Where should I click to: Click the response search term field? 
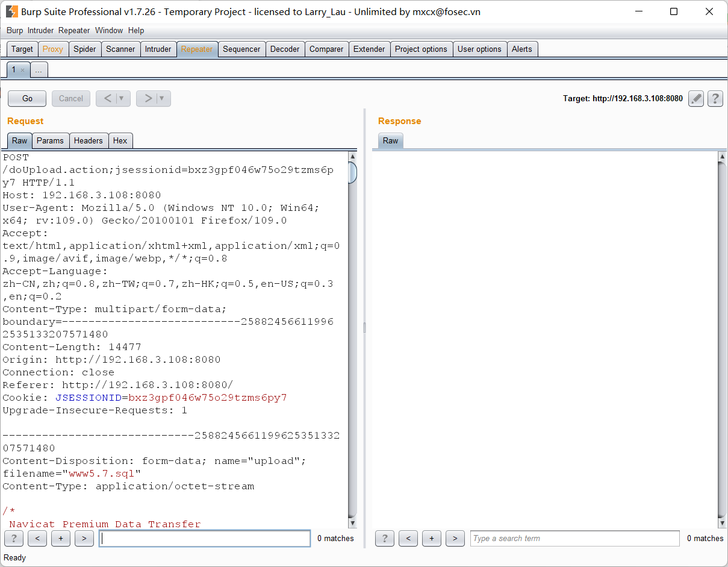[574, 538]
